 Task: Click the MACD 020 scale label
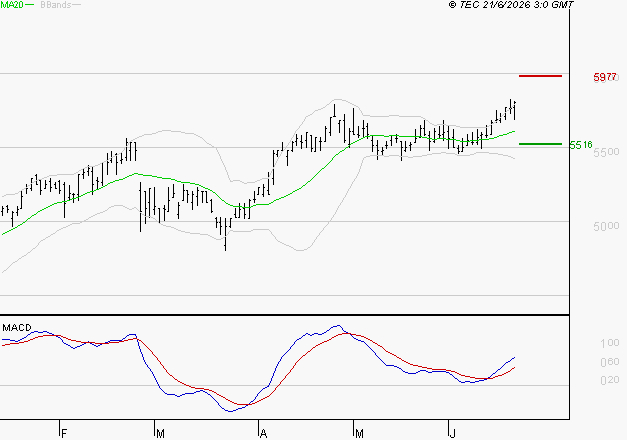610,380
